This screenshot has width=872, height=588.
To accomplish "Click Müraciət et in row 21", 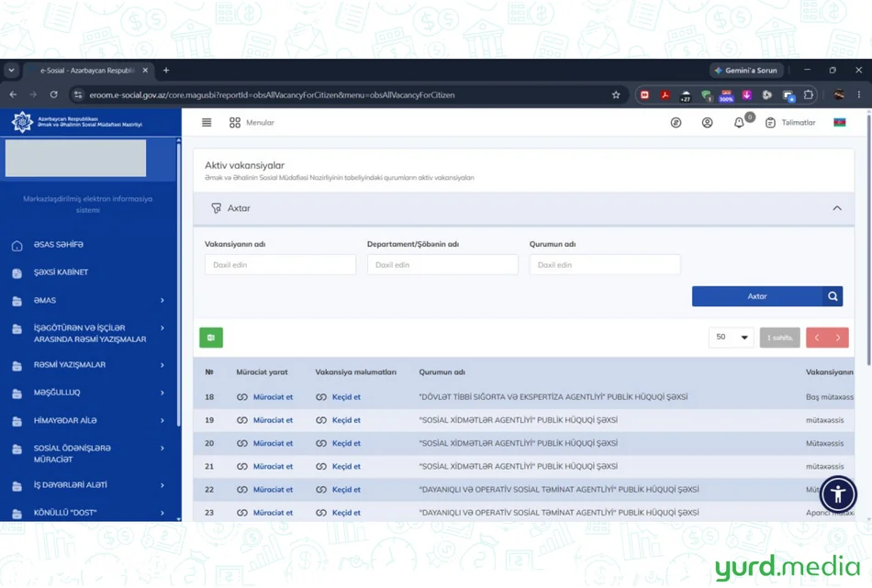I will click(264, 466).
